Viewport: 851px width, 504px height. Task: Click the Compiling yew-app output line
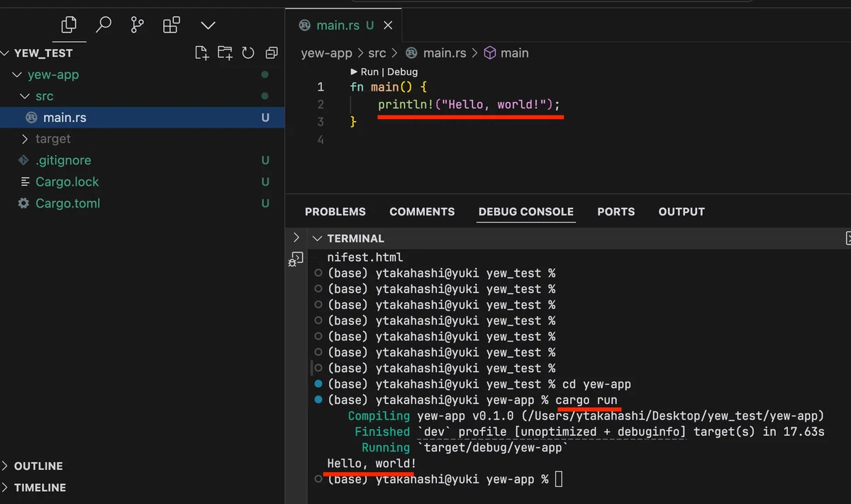click(586, 415)
